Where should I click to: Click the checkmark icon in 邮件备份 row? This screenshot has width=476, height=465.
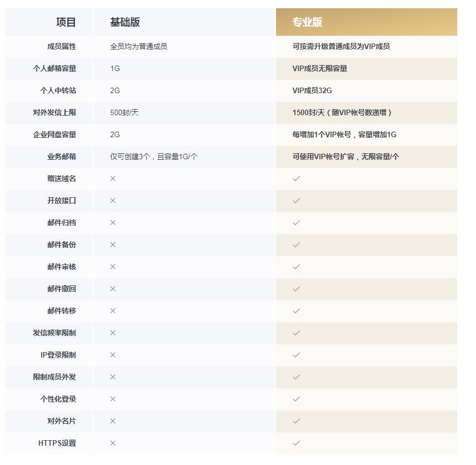click(x=296, y=245)
